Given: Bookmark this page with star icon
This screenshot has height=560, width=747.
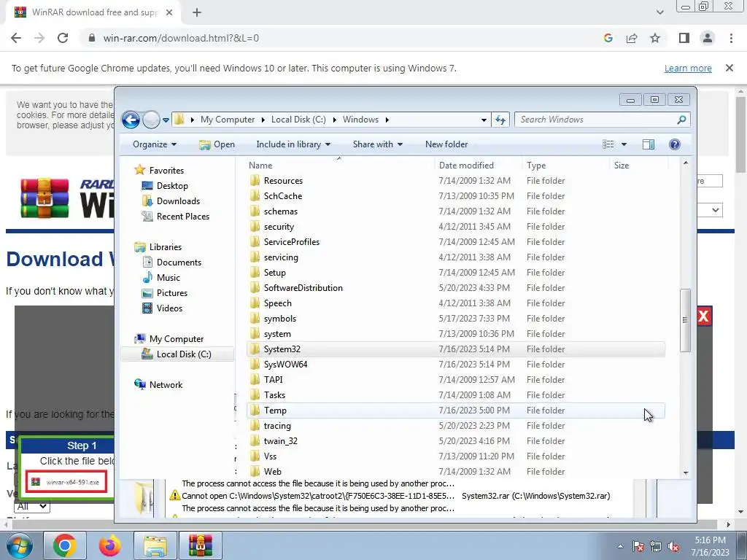Looking at the screenshot, I should (655, 38).
